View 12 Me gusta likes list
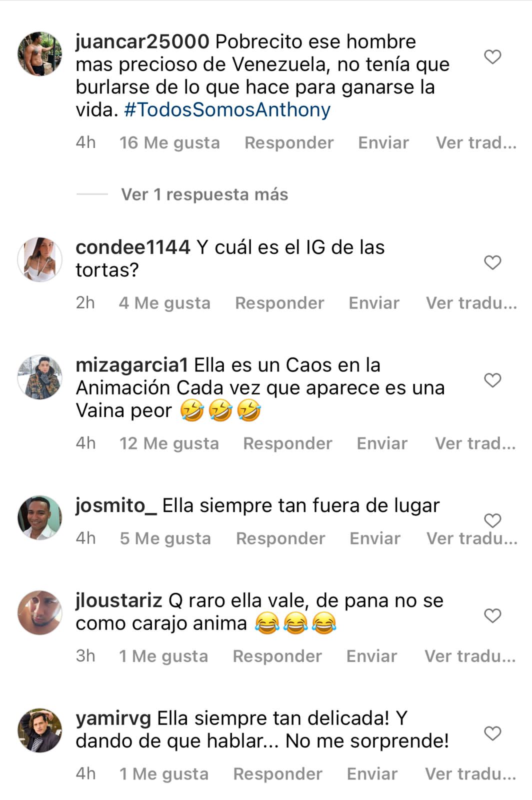This screenshot has height=800, width=532. [x=169, y=443]
